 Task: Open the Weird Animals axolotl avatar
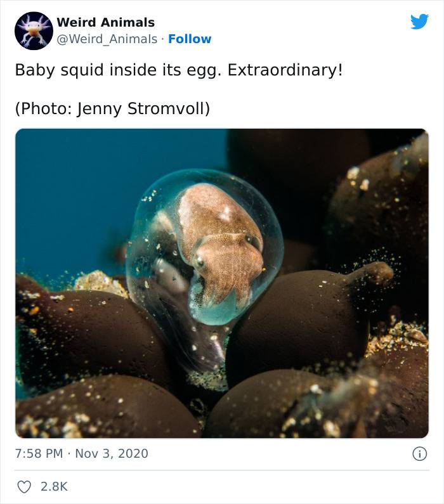[x=34, y=31]
